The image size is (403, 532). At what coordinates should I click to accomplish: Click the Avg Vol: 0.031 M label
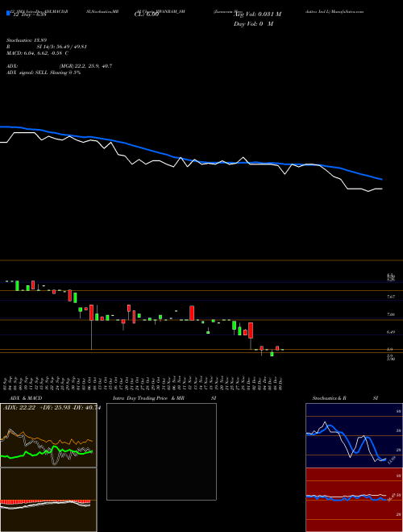tap(257, 15)
